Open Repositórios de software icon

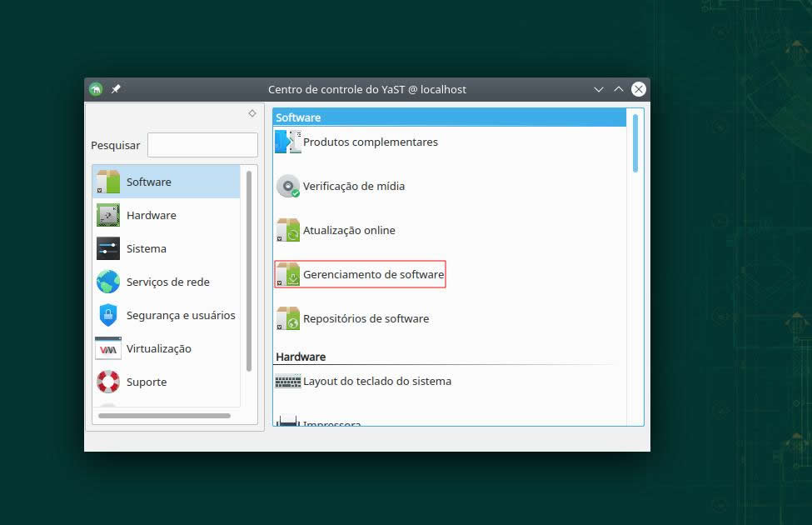click(288, 319)
